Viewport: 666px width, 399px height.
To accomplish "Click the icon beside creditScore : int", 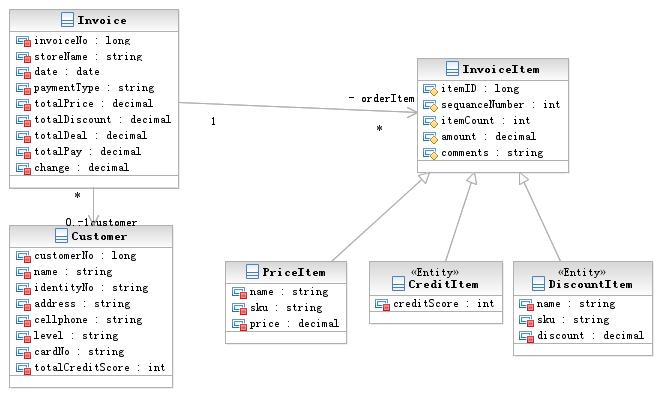I will 382,304.
